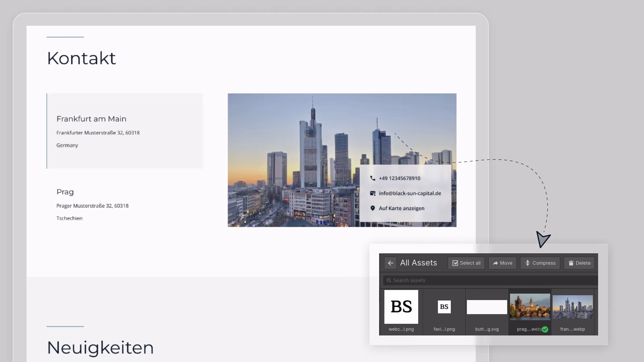Select the prag....webp asset thumbnail
Viewport: 644px width, 362px height.
(530, 307)
